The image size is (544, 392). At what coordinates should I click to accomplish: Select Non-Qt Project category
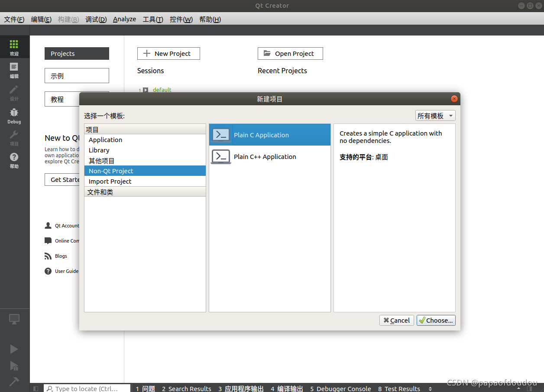click(x=145, y=171)
